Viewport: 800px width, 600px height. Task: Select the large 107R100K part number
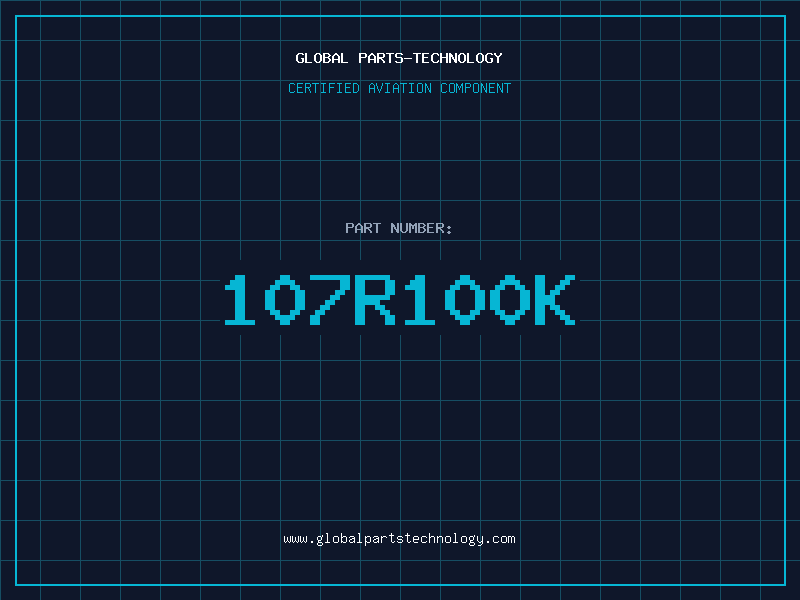(399, 300)
